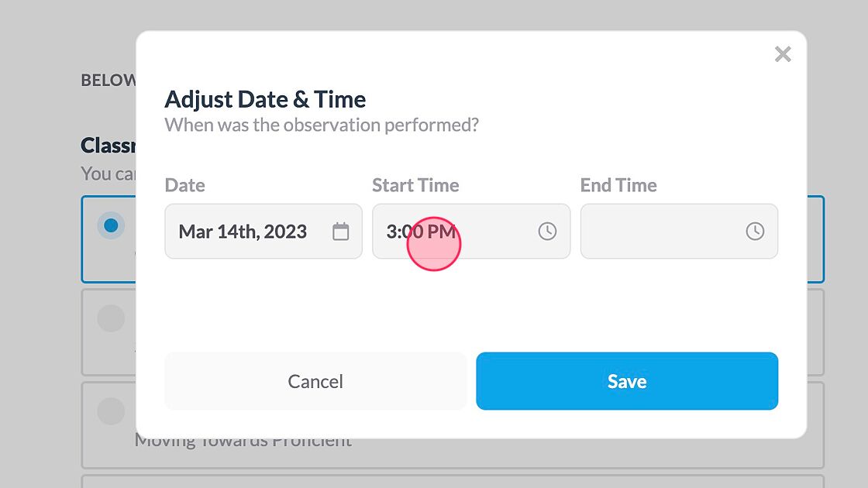Save the adjusted date and time

point(626,380)
